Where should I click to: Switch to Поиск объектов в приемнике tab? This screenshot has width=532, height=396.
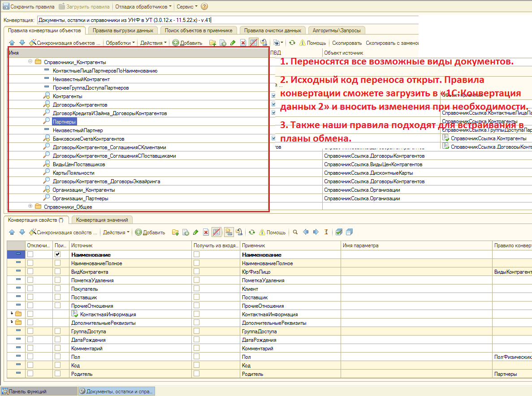click(199, 30)
